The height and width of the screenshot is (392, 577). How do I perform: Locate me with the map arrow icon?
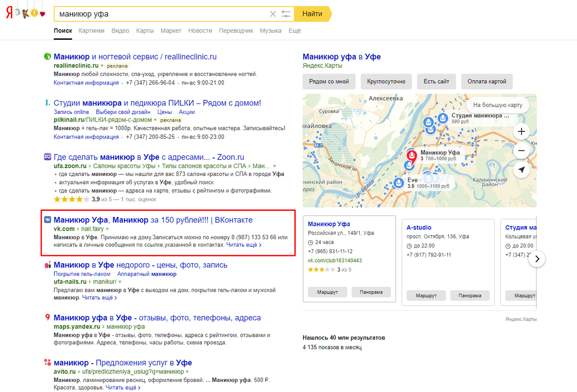coord(521,170)
